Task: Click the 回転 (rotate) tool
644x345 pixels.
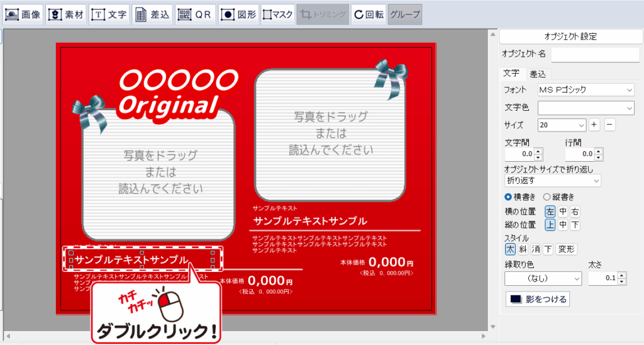Action: coord(368,14)
